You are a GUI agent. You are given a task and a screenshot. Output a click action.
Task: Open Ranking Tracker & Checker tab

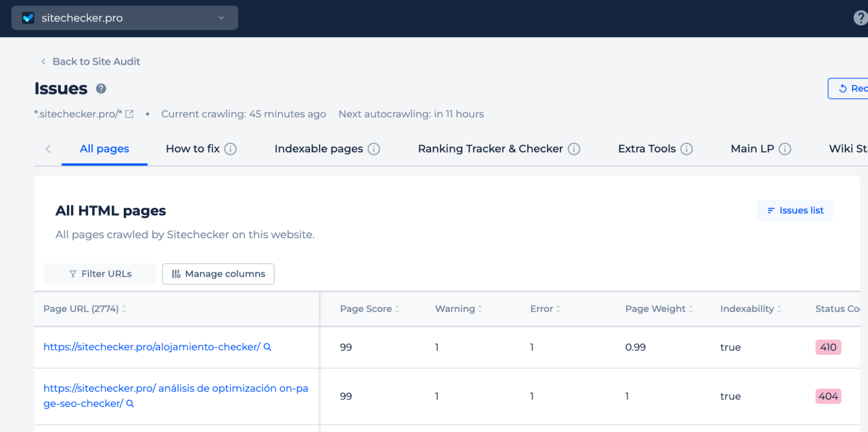(x=490, y=149)
